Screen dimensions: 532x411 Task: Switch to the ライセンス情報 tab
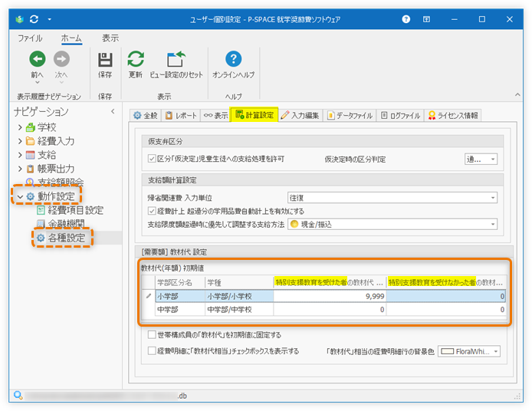coord(453,116)
